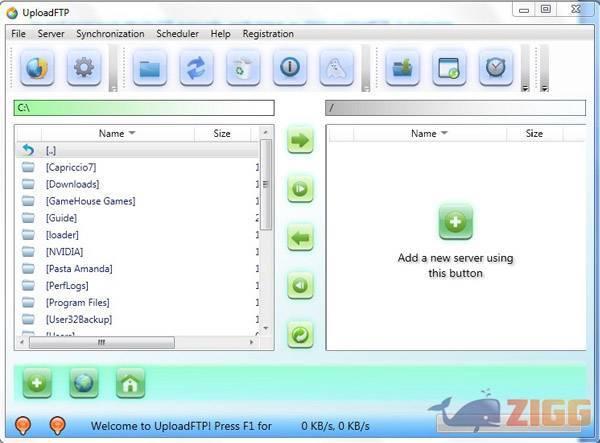Open the Scheduler menu

(x=177, y=33)
